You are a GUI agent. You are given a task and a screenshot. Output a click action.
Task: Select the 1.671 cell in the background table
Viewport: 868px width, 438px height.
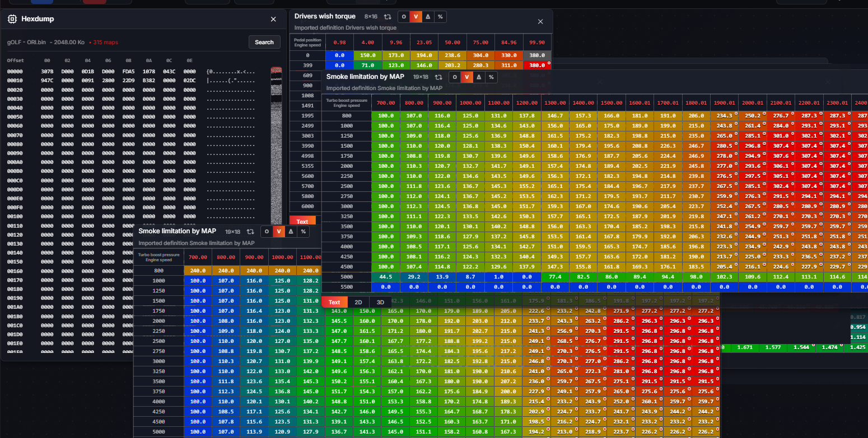coord(745,347)
